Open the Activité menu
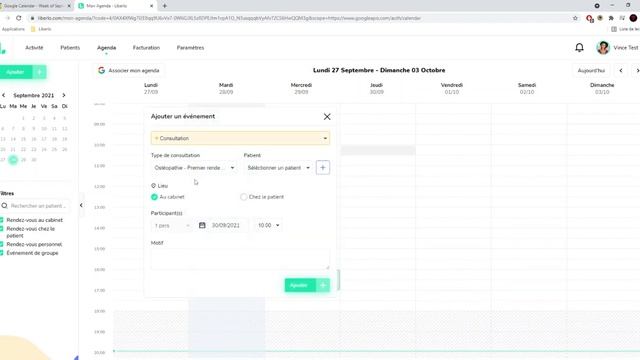Viewport: 640px width, 360px height. (x=34, y=48)
